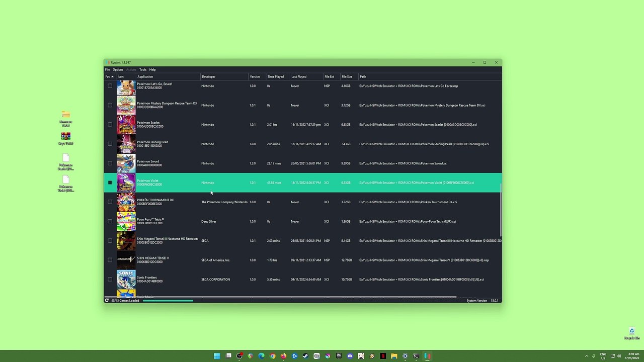The height and width of the screenshot is (362, 644).
Task: Mark Pokémon Sword as favorite
Action: point(110,163)
